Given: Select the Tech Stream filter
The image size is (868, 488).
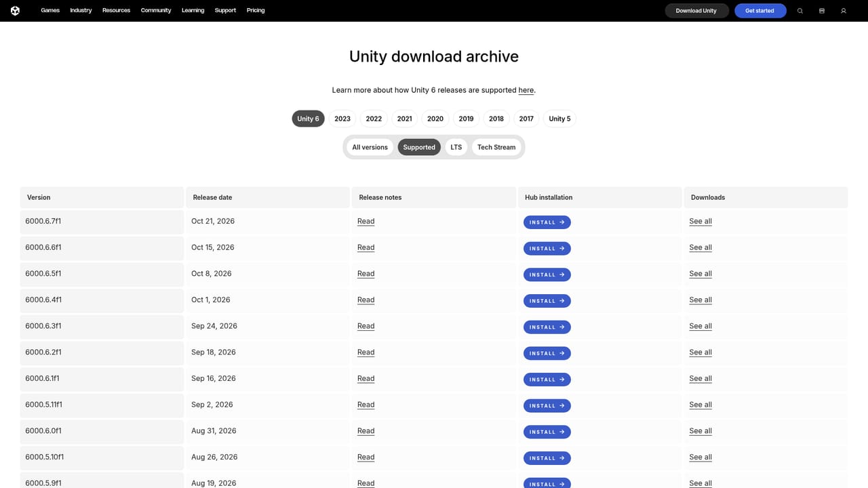Looking at the screenshot, I should pos(496,147).
